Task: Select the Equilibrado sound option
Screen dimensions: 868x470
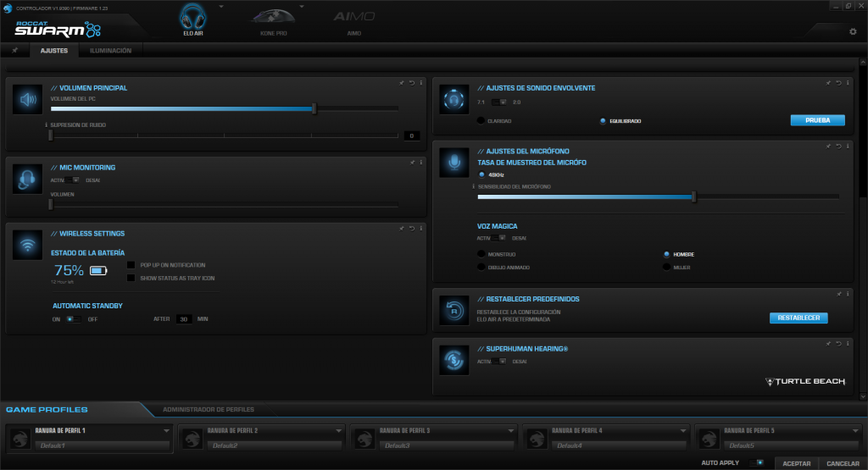Action: click(603, 121)
